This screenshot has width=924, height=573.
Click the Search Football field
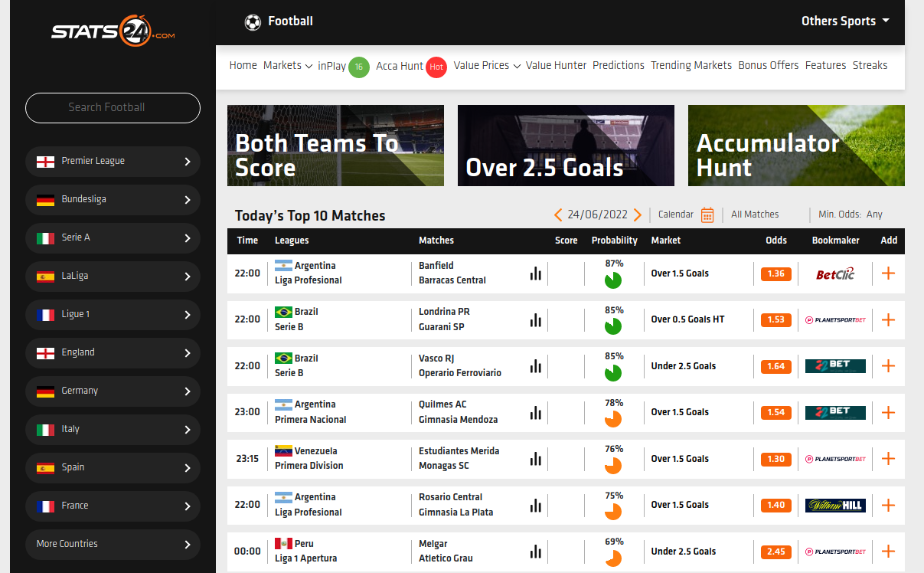pos(113,108)
